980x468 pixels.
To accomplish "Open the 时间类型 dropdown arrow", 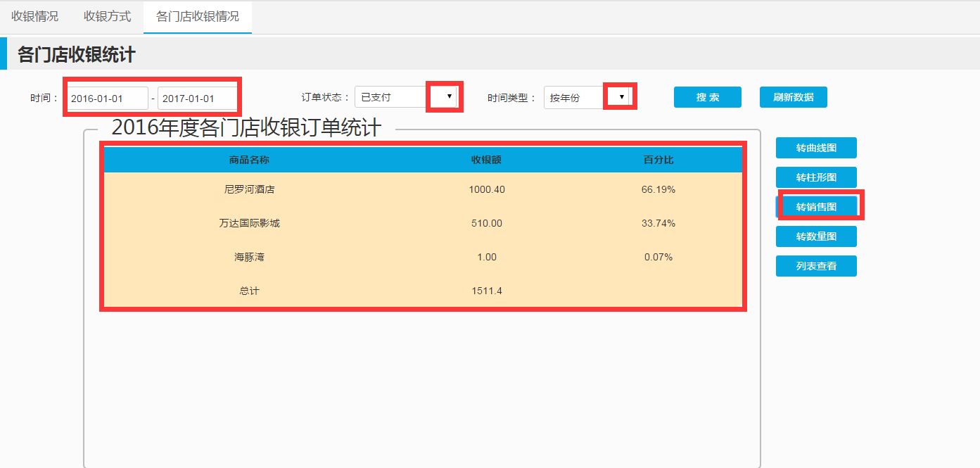I will 621,96.
